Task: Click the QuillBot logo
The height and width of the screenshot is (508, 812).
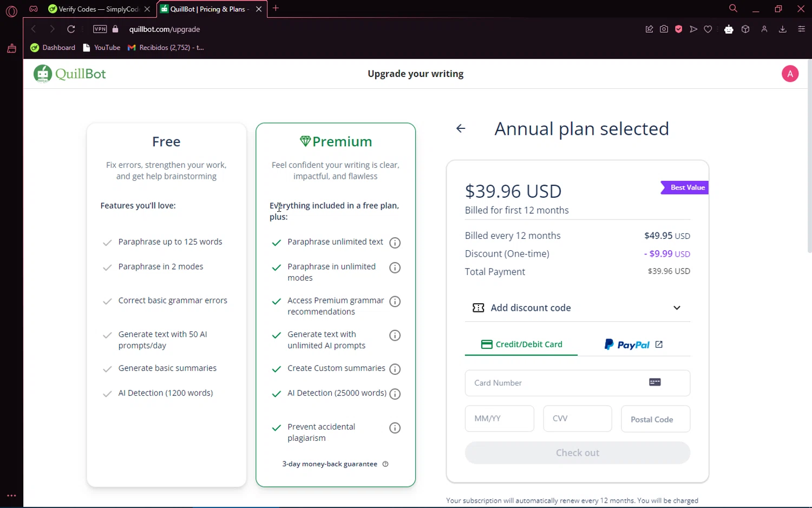Action: pyautogui.click(x=70, y=74)
